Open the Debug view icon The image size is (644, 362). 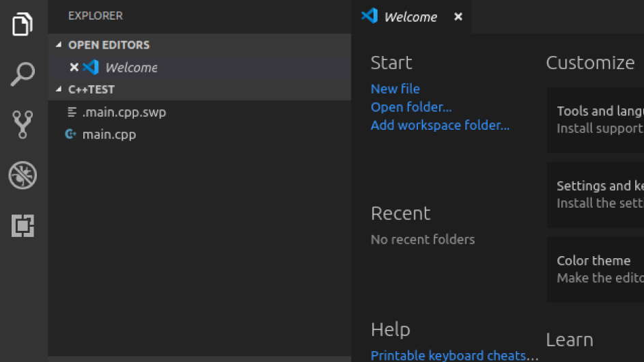coord(23,175)
